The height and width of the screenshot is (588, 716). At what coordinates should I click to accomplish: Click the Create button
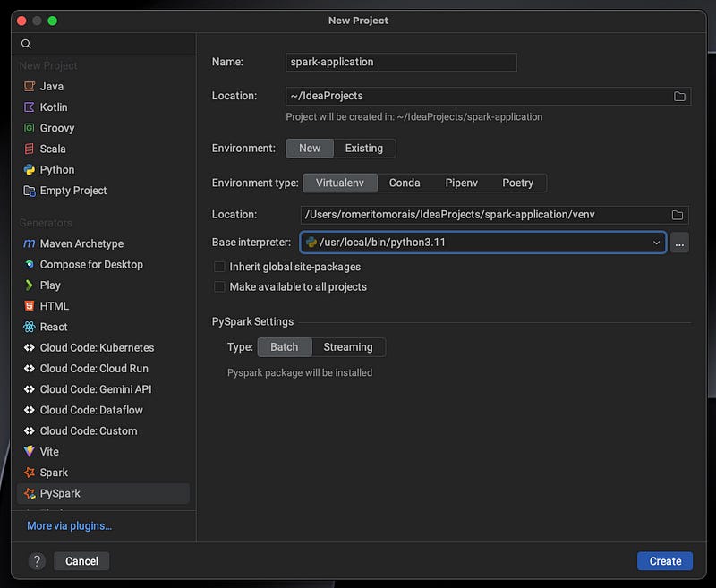click(x=665, y=561)
